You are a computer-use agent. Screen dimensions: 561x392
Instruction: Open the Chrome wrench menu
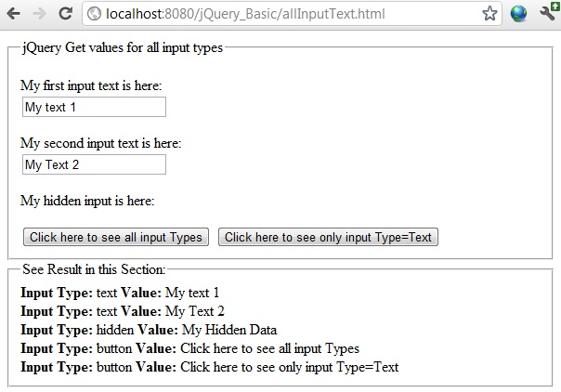click(x=547, y=15)
